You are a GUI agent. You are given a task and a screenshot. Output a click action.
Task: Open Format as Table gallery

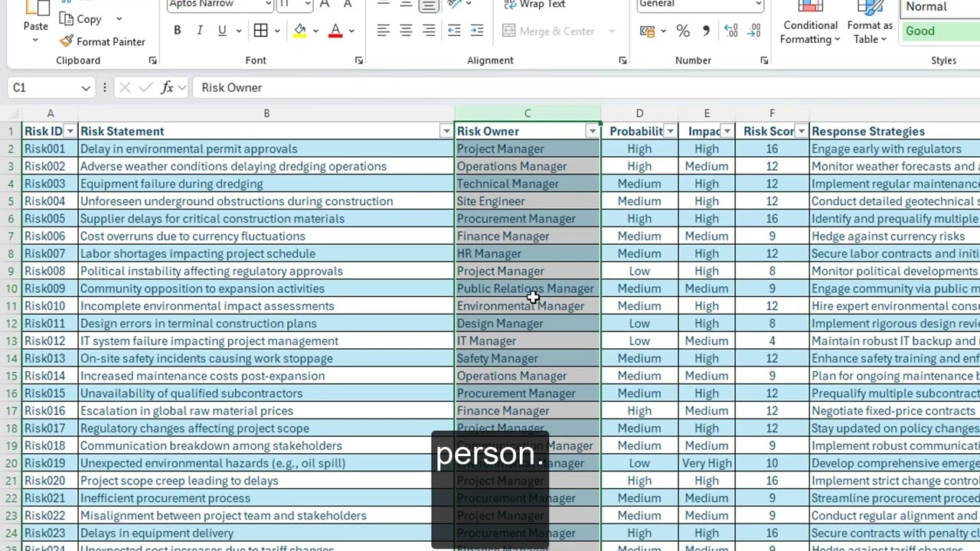[x=870, y=23]
